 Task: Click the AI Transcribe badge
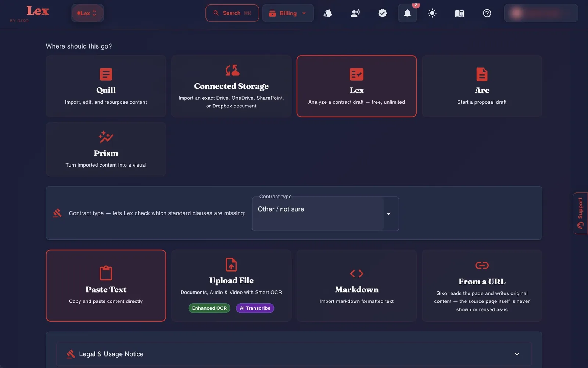click(x=255, y=308)
